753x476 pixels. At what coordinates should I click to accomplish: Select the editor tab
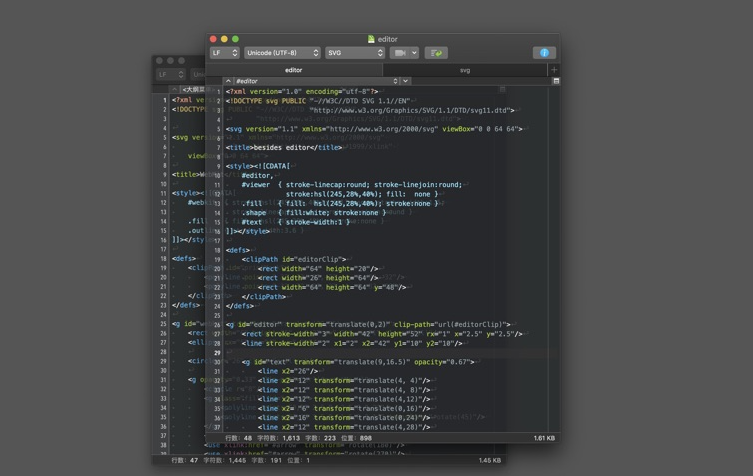[x=293, y=70]
